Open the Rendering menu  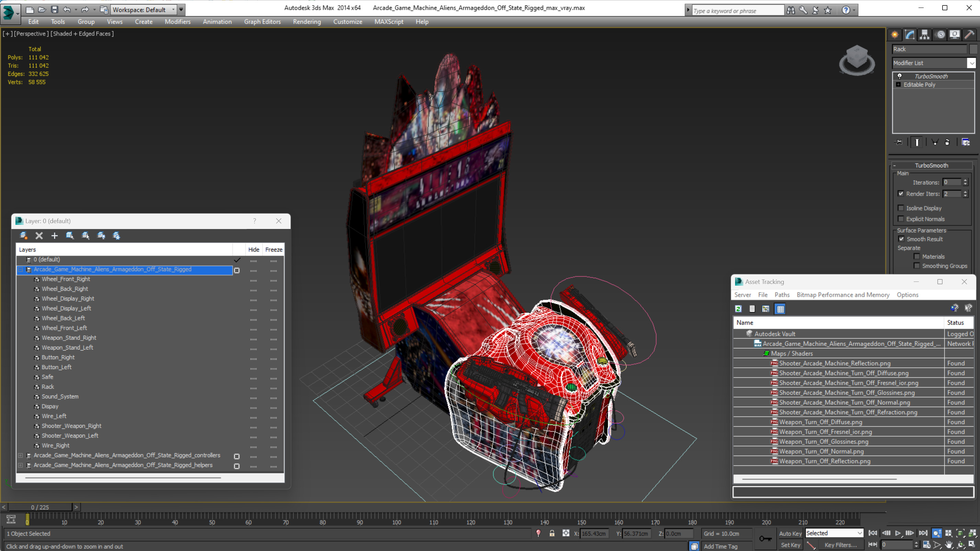pyautogui.click(x=307, y=22)
